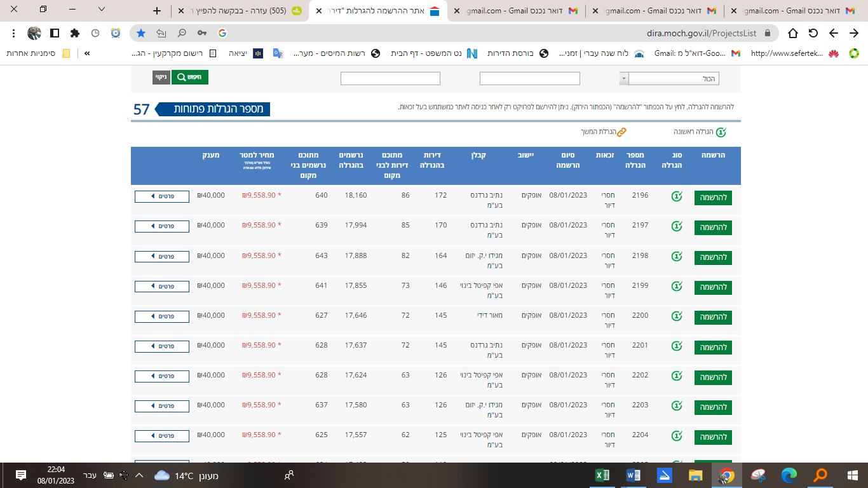868x488 pixels.
Task: Click 'להרשמה' button for lottery 2198
Action: (x=713, y=257)
